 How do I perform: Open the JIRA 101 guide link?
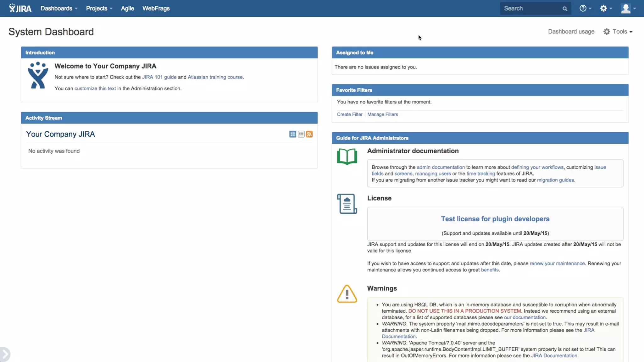pos(159,77)
